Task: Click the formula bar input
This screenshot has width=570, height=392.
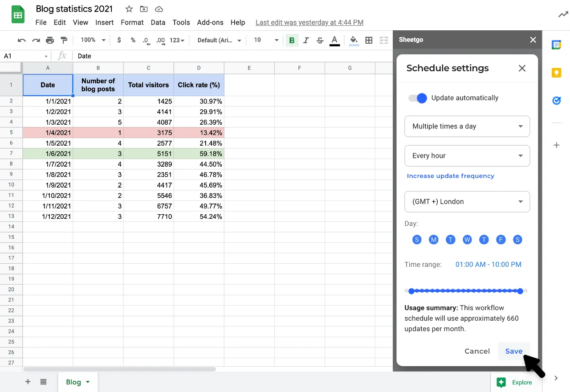Action: (232, 56)
